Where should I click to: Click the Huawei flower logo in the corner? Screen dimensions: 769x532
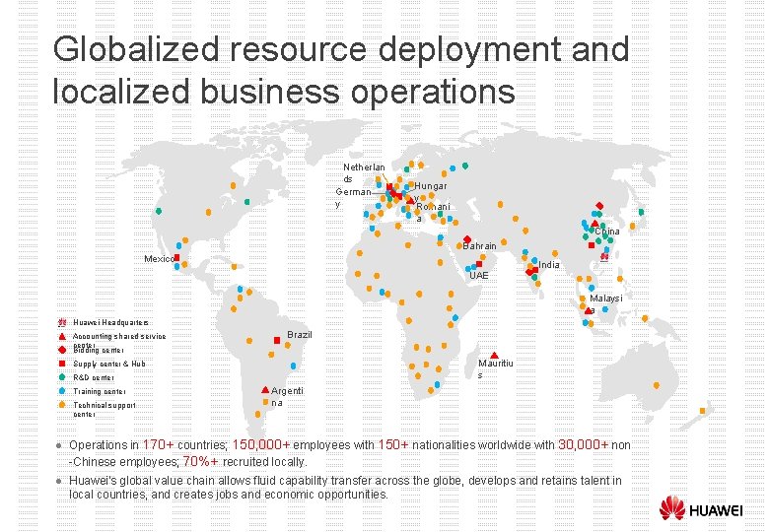(x=672, y=508)
